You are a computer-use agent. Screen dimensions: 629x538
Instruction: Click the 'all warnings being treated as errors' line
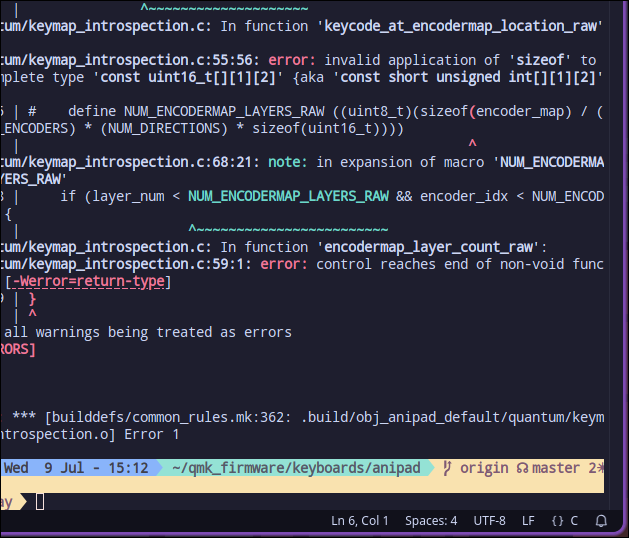pyautogui.click(x=148, y=332)
